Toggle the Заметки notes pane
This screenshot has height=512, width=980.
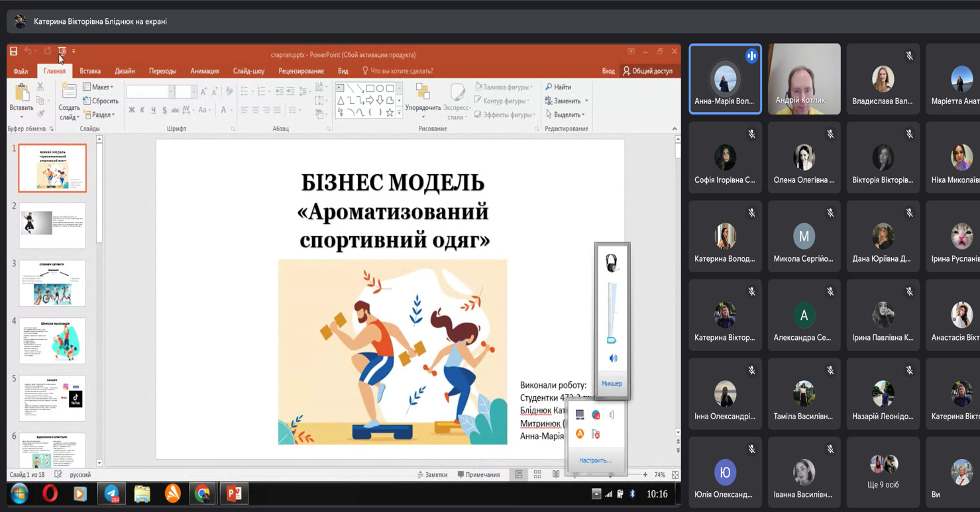point(432,475)
